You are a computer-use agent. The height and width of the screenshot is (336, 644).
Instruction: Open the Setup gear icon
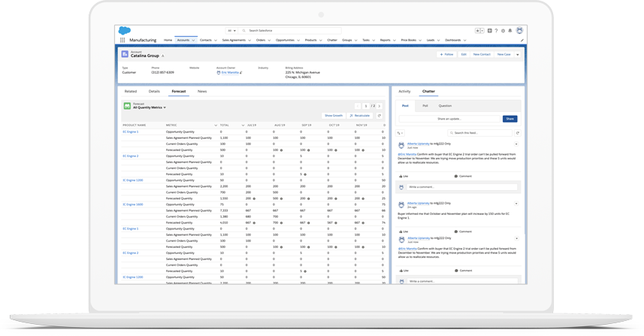pyautogui.click(x=503, y=31)
